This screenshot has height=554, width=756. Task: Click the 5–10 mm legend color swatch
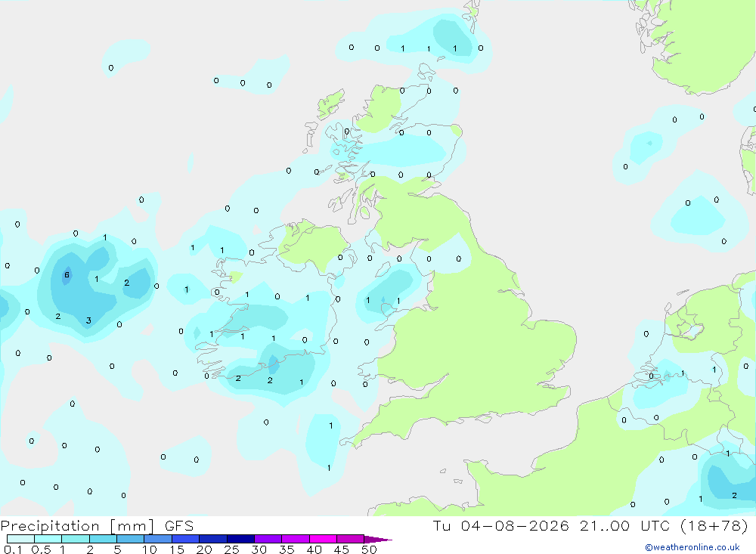pyautogui.click(x=130, y=539)
